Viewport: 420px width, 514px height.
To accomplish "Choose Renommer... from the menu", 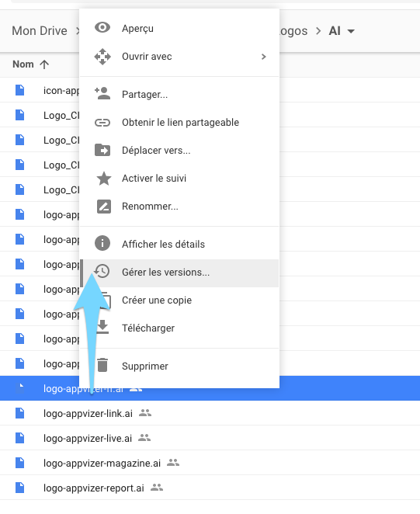I will tap(179, 207).
